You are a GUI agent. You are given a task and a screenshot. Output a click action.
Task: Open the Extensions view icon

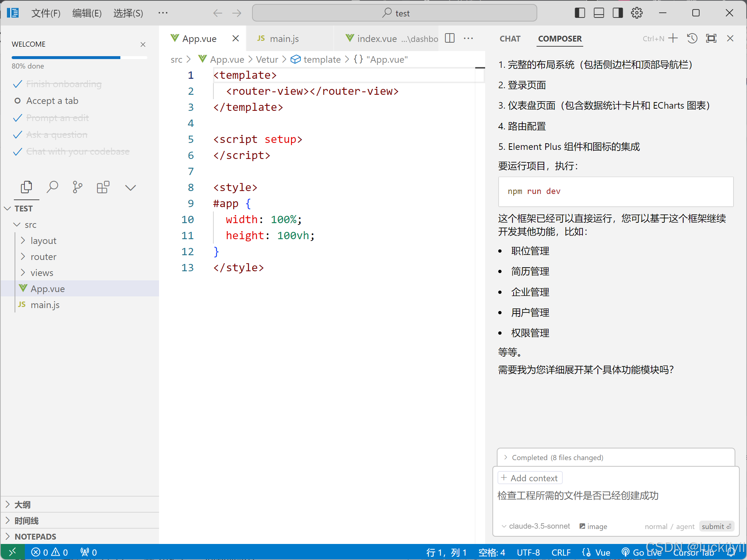[x=103, y=187]
